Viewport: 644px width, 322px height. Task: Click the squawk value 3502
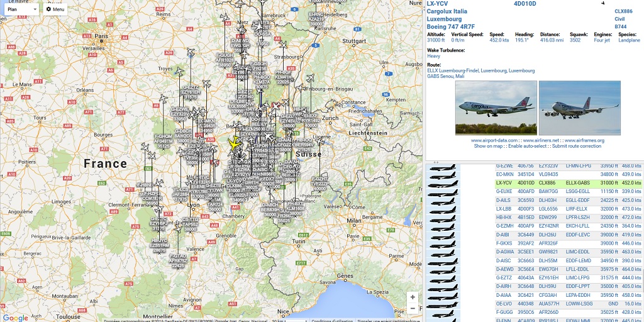tap(575, 40)
